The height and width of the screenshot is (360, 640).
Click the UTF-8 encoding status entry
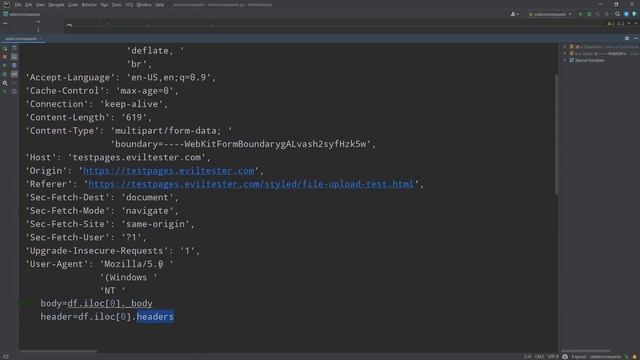click(x=553, y=357)
